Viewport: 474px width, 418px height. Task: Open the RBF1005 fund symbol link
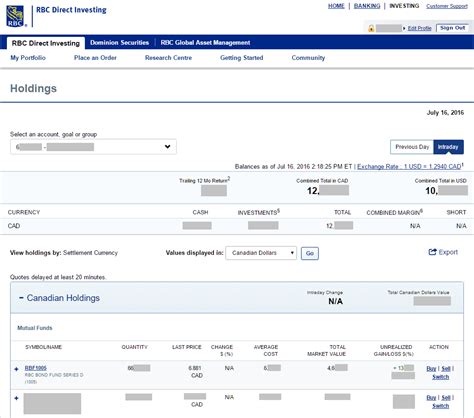(x=36, y=368)
